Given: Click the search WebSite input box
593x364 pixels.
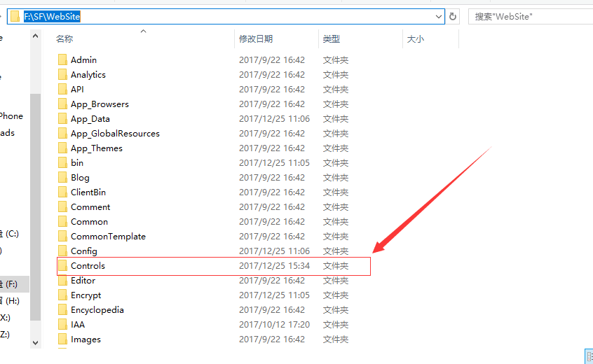Looking at the screenshot, I should pyautogui.click(x=529, y=16).
